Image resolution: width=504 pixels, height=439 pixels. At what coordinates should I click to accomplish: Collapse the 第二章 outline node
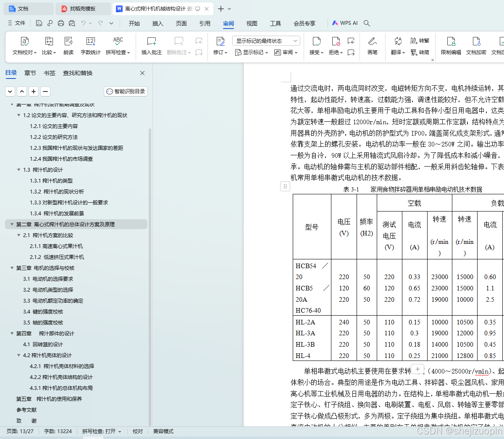[12, 224]
